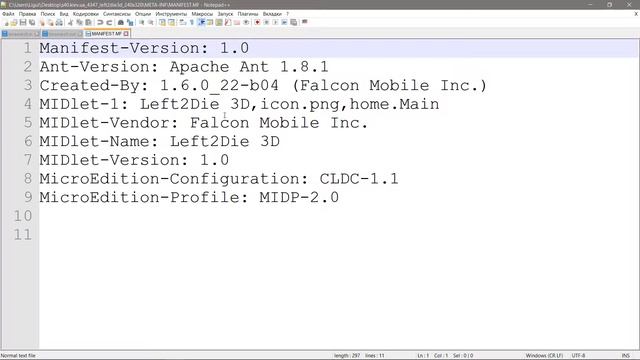
Task: Toggle the Word Wrap toolbar icon
Action: coord(182,22)
